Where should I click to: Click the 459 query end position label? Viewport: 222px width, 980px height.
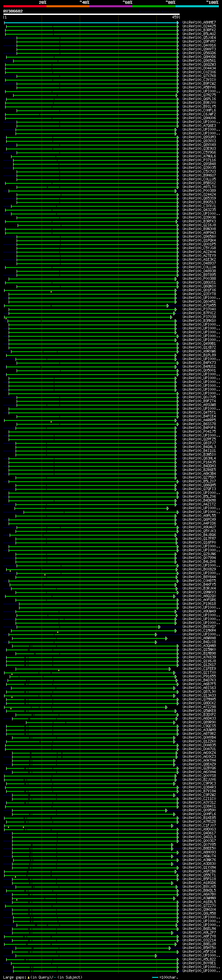point(175,17)
